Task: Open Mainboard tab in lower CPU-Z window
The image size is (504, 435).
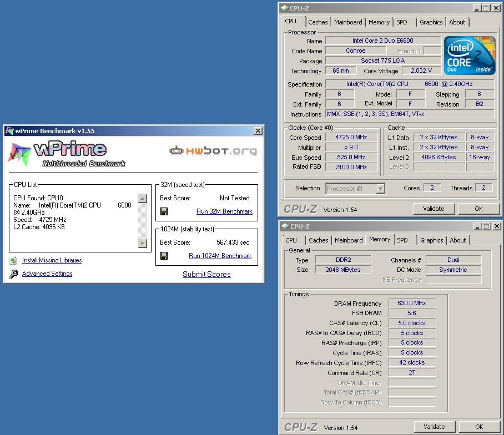Action: [349, 240]
